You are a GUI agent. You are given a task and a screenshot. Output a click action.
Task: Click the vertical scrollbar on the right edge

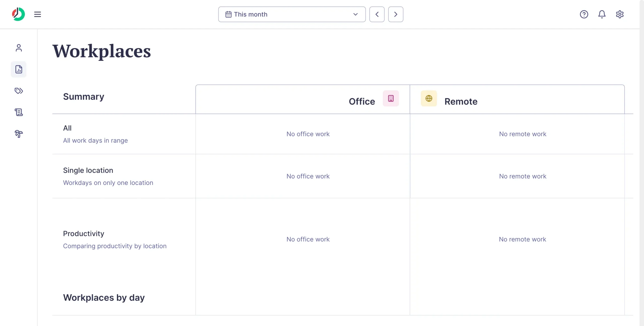(x=642, y=163)
